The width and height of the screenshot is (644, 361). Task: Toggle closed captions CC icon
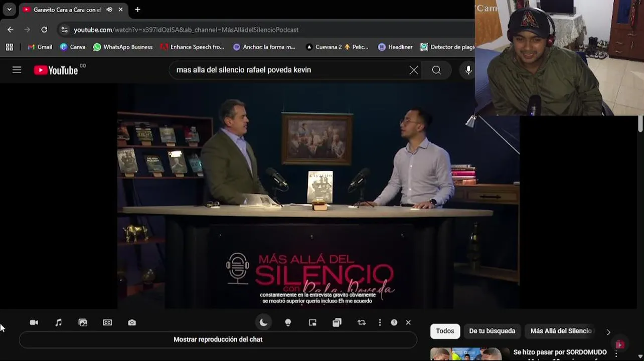point(107,322)
